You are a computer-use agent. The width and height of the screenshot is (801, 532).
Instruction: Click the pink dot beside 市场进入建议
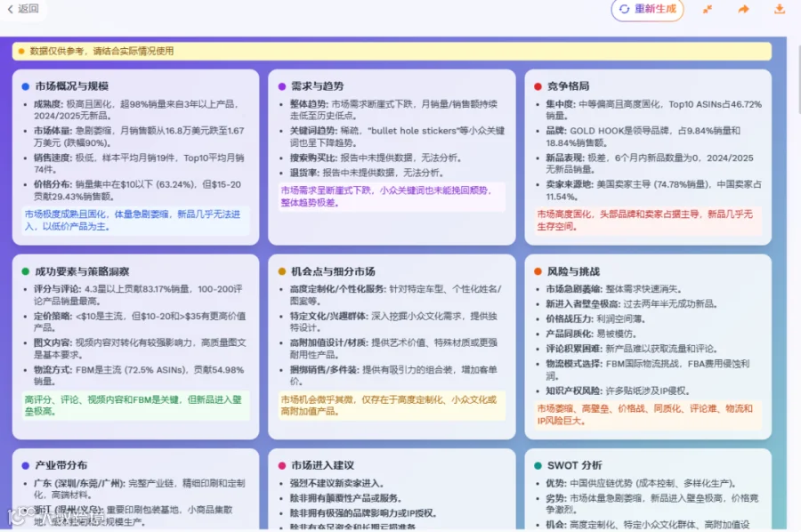[281, 465]
